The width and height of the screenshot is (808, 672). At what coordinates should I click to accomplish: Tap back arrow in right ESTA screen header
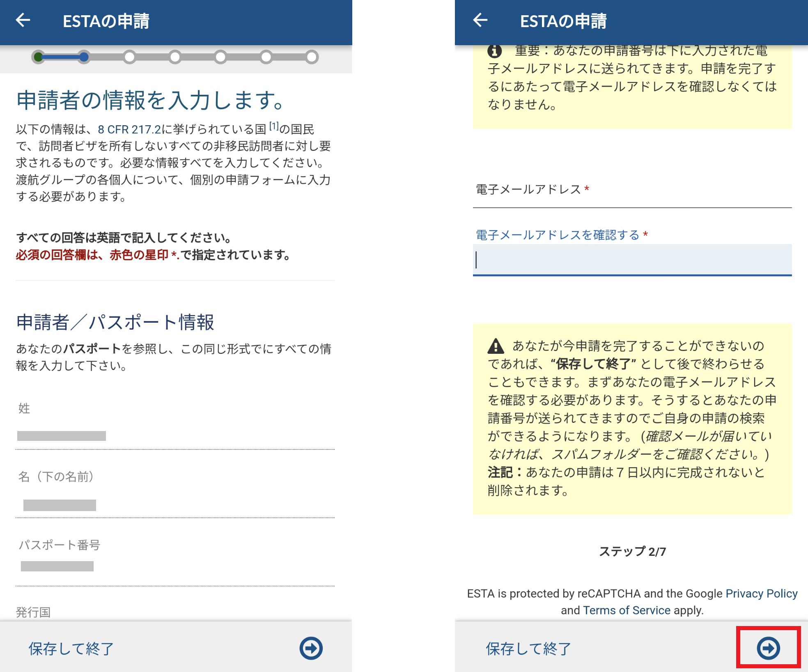[480, 20]
